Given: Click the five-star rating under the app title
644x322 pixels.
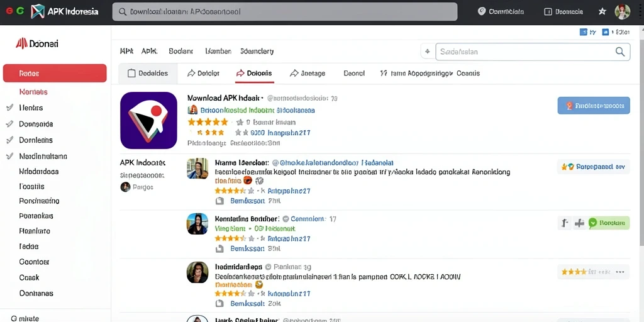Looking at the screenshot, I should pos(208,122).
